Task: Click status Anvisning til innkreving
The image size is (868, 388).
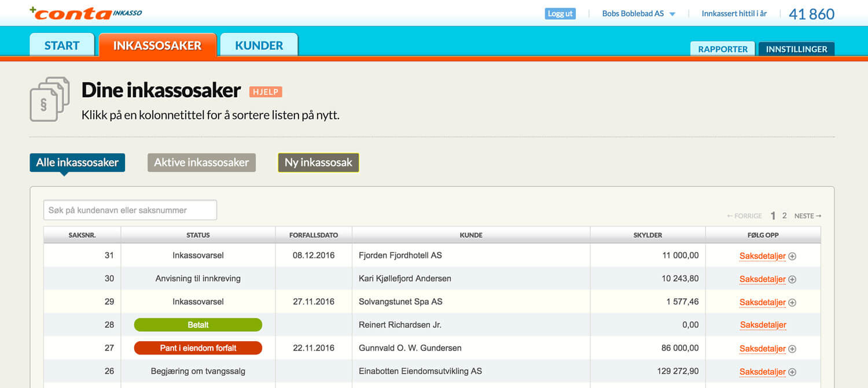Action: 198,278
